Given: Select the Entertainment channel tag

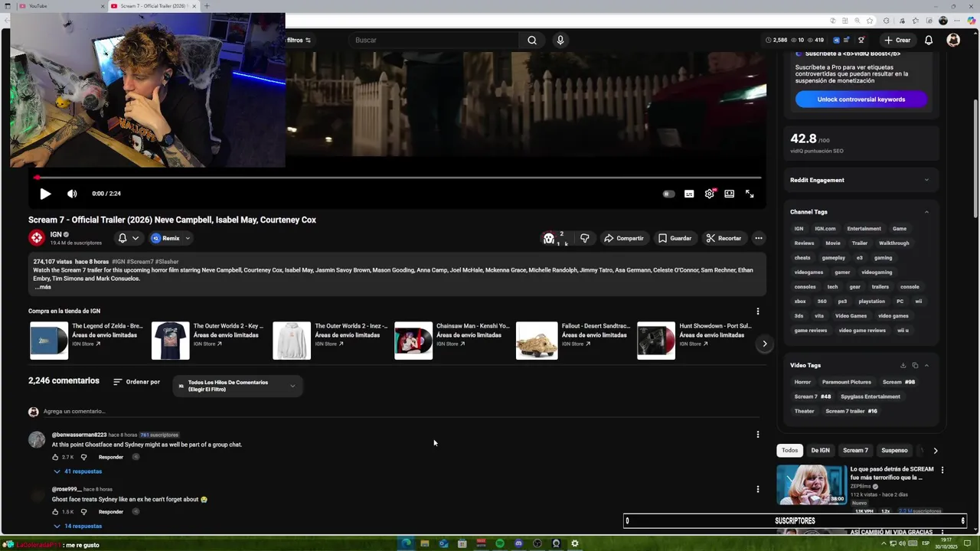Looking at the screenshot, I should pyautogui.click(x=864, y=229).
